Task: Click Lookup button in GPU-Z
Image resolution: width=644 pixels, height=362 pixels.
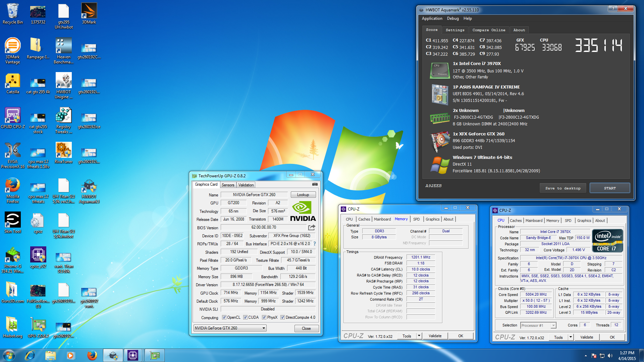Action: (303, 195)
